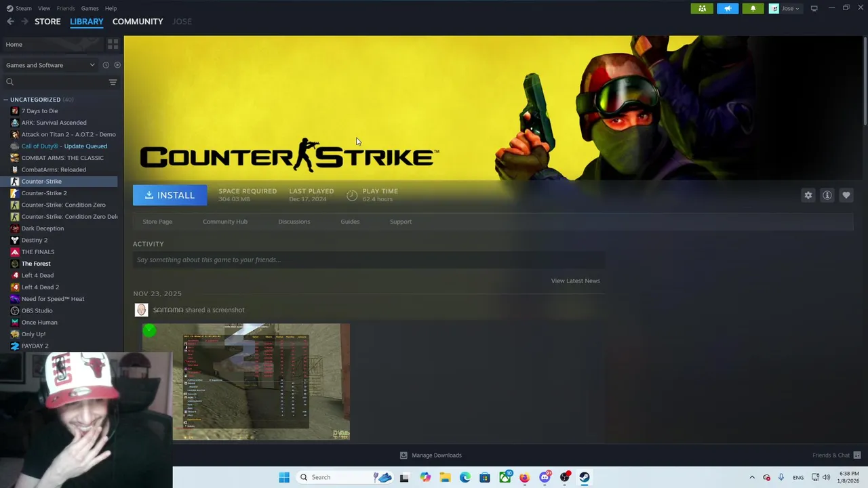
Task: Go to the Store tab
Action: click(x=47, y=22)
